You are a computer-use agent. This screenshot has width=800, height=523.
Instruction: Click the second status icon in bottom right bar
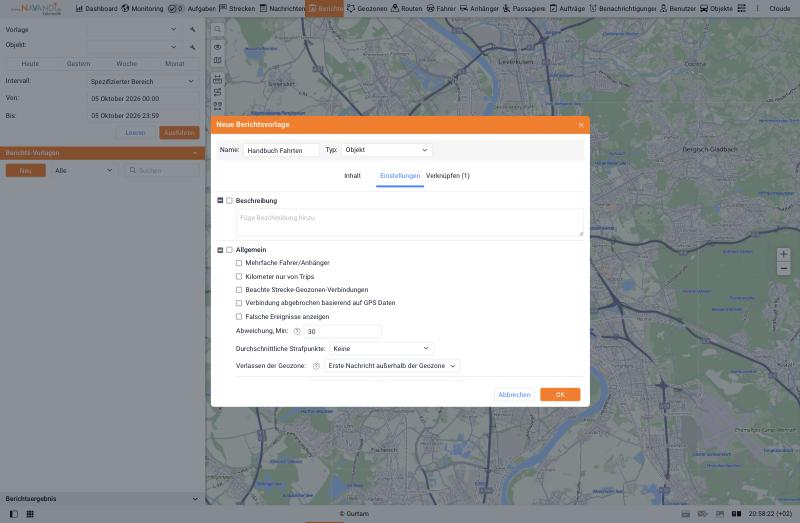(703, 514)
